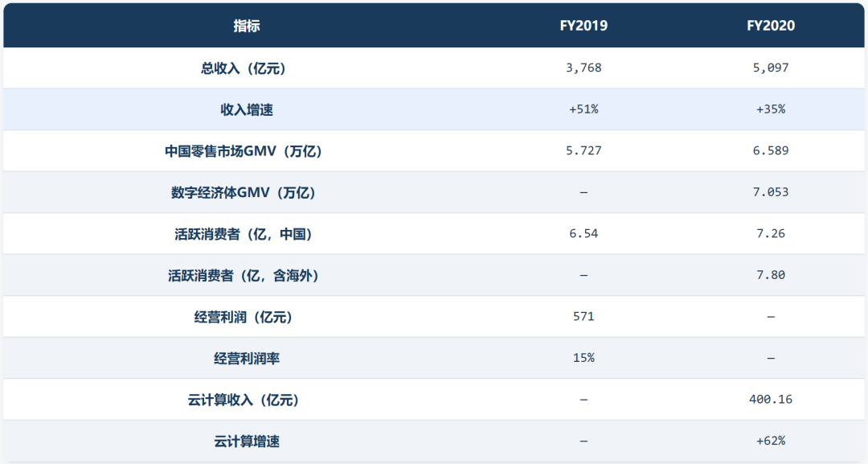Click the 指标 column header
868x464 pixels.
(247, 26)
